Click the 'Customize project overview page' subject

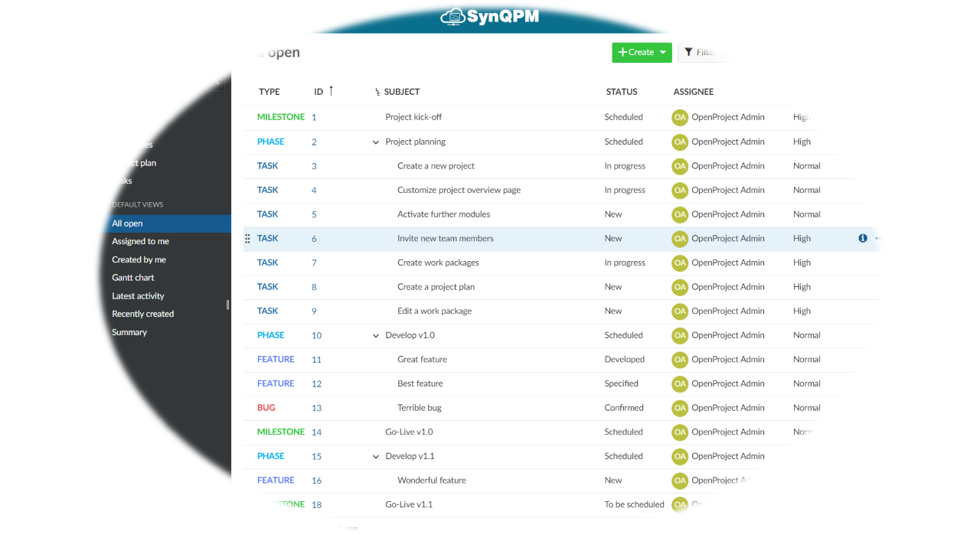(x=459, y=191)
